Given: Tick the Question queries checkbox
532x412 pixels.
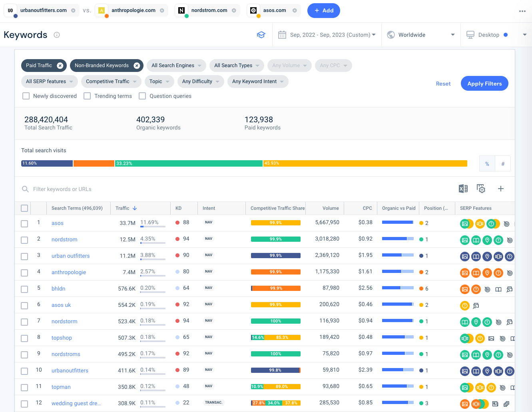Looking at the screenshot, I should [x=142, y=96].
